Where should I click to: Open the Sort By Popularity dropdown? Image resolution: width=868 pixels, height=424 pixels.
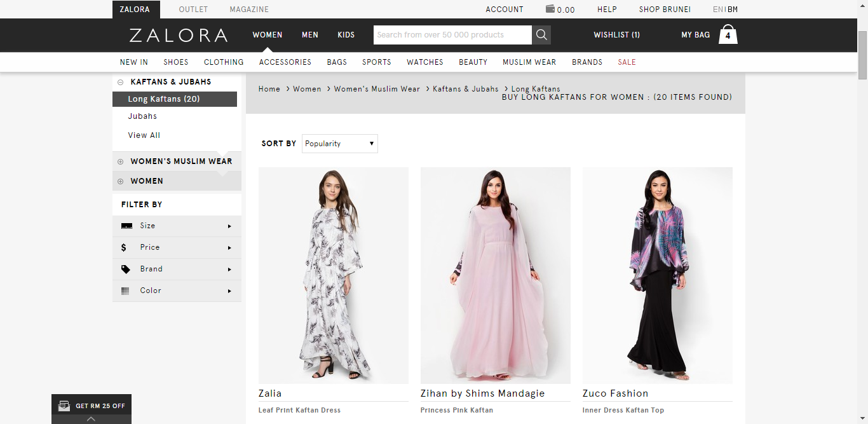click(x=340, y=144)
